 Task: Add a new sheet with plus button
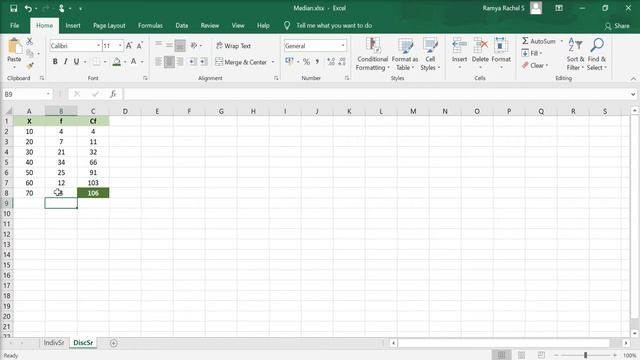pyautogui.click(x=113, y=343)
